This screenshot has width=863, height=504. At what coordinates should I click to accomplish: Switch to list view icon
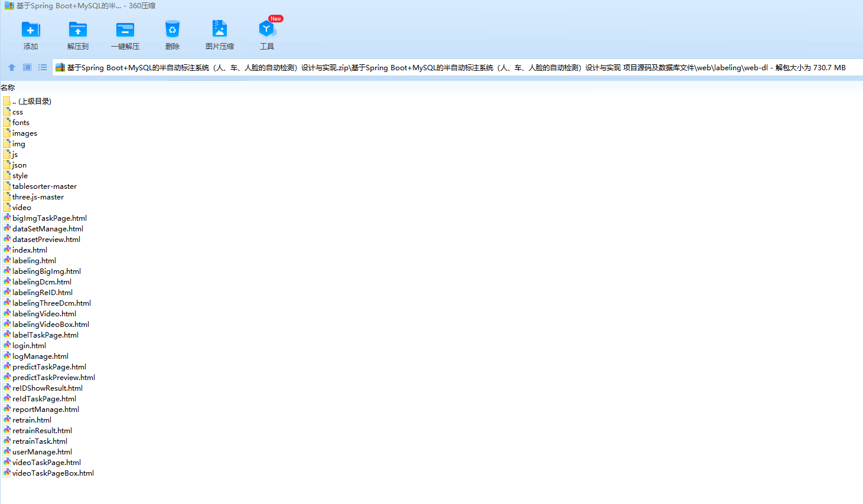click(x=43, y=67)
